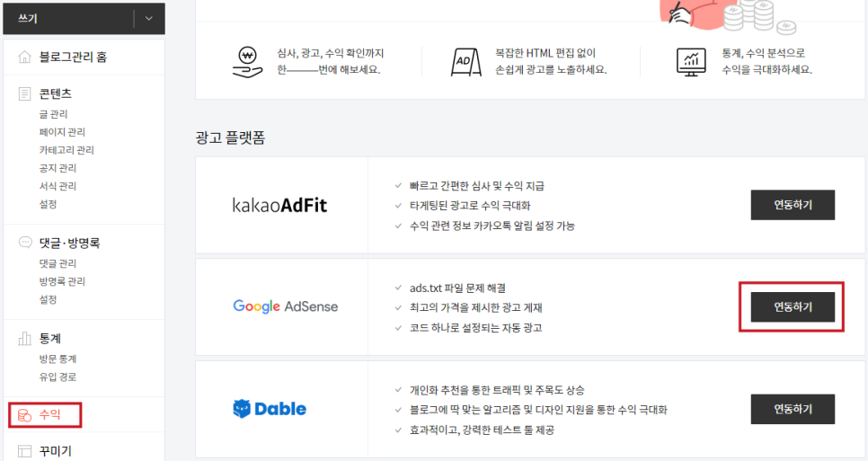Click the coins icon beside 수익

click(x=25, y=415)
